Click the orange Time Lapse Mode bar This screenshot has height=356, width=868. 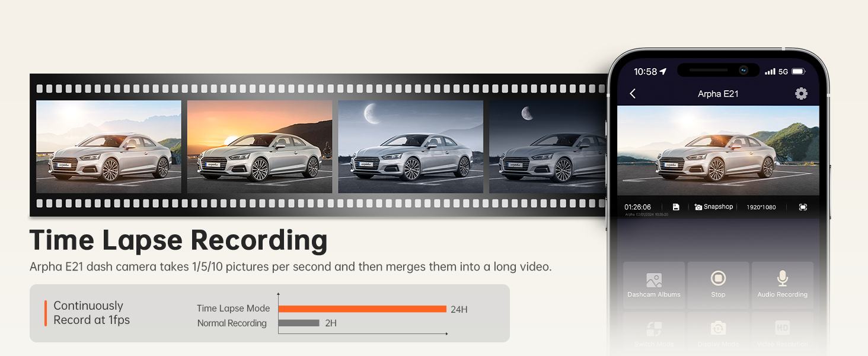(362, 309)
